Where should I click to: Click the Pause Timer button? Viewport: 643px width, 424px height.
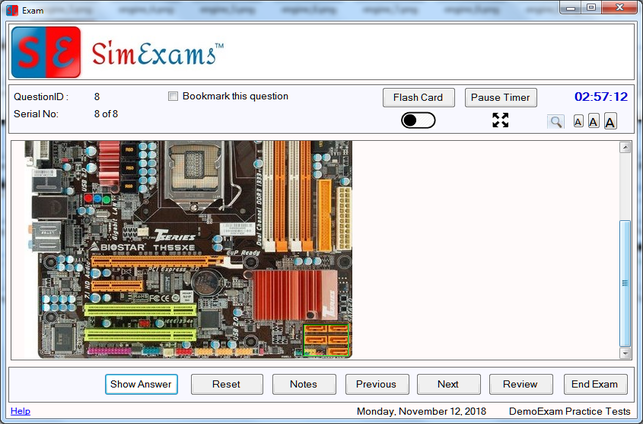(501, 98)
